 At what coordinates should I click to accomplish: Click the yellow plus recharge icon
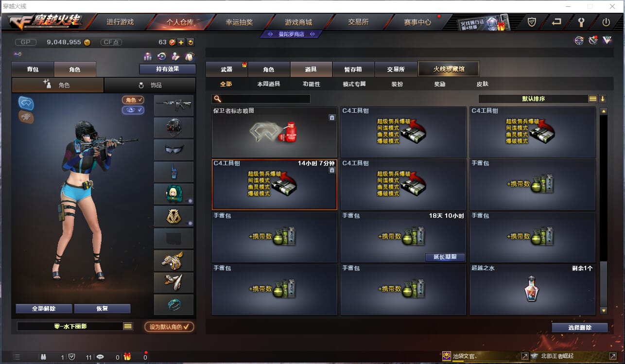coord(181,42)
